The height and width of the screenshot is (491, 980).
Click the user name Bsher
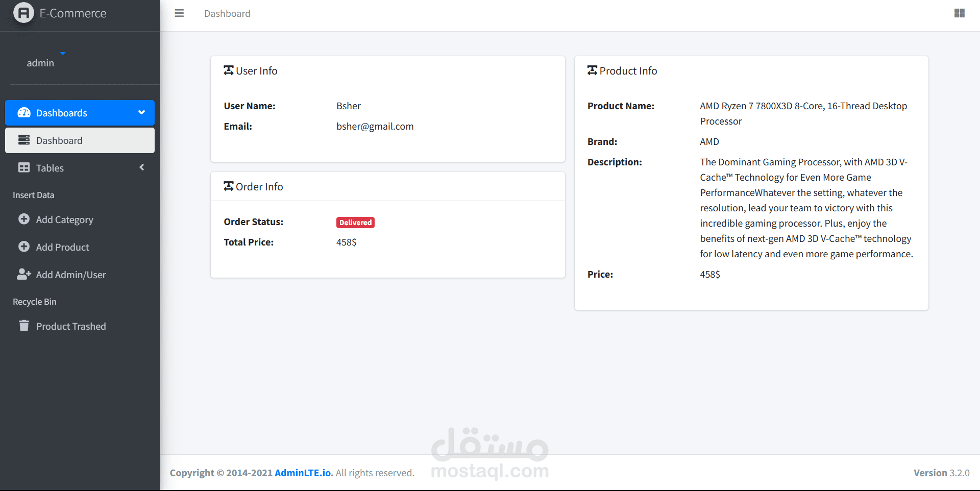click(x=349, y=106)
